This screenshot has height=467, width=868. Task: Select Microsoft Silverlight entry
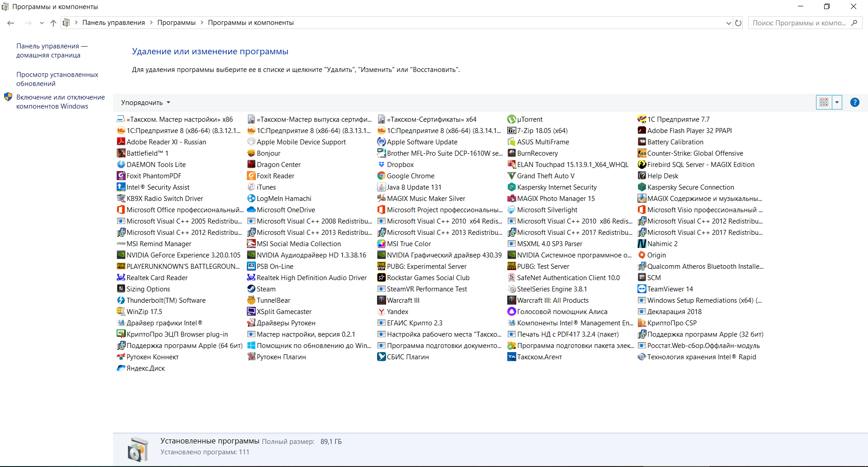pos(542,210)
